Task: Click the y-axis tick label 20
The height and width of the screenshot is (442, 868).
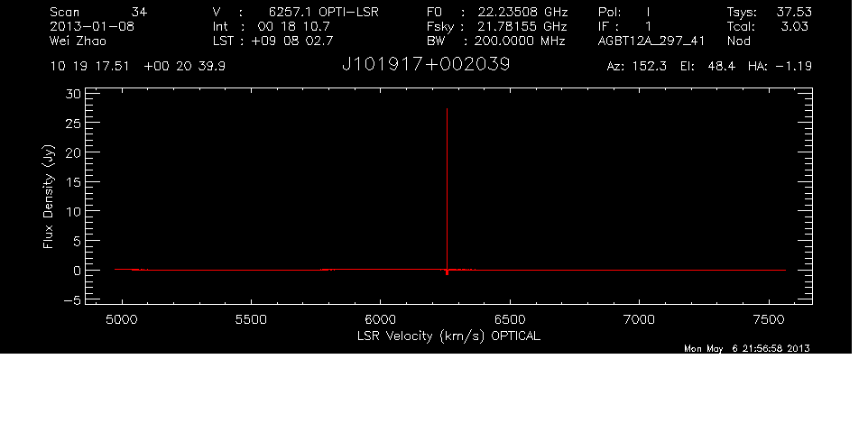Action: click(73, 152)
